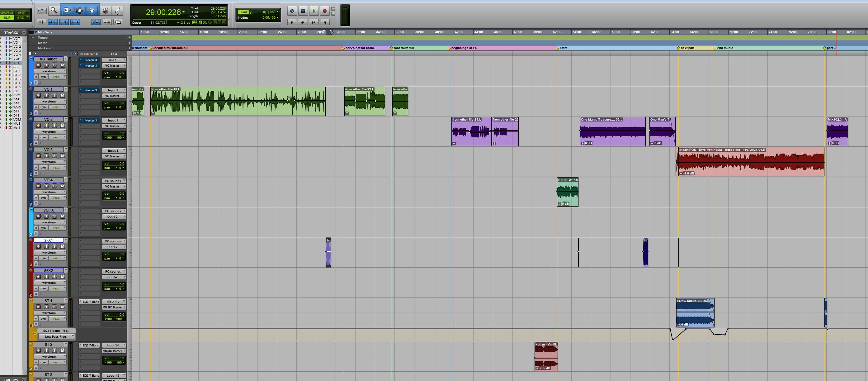868x381 pixels.
Task: Click the pan control on VO 1 track
Action: coord(115,107)
